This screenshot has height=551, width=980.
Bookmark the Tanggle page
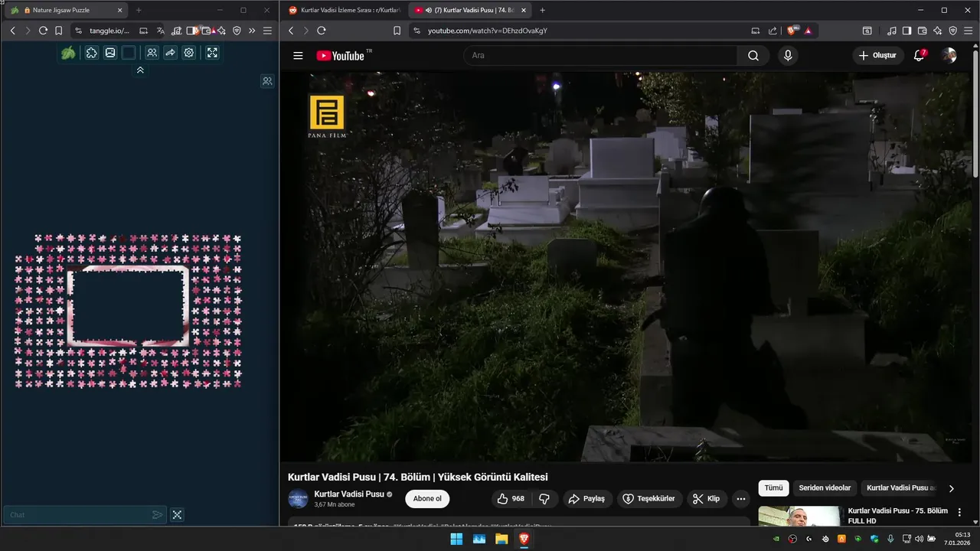pyautogui.click(x=58, y=31)
